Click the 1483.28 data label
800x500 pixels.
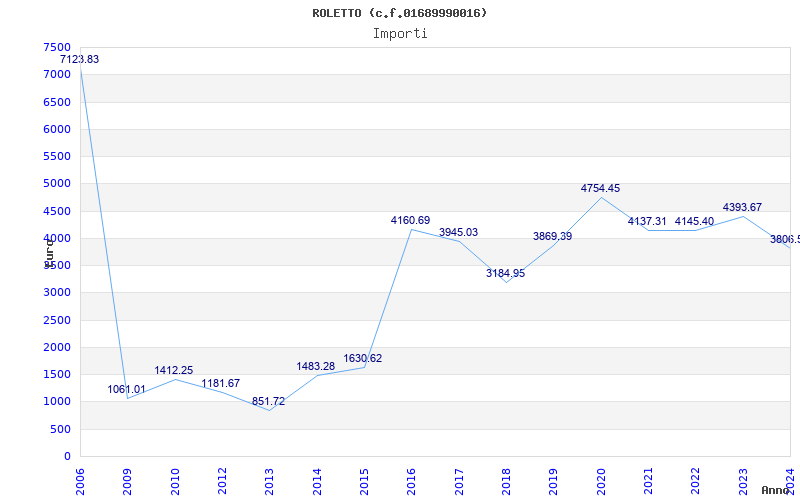316,366
